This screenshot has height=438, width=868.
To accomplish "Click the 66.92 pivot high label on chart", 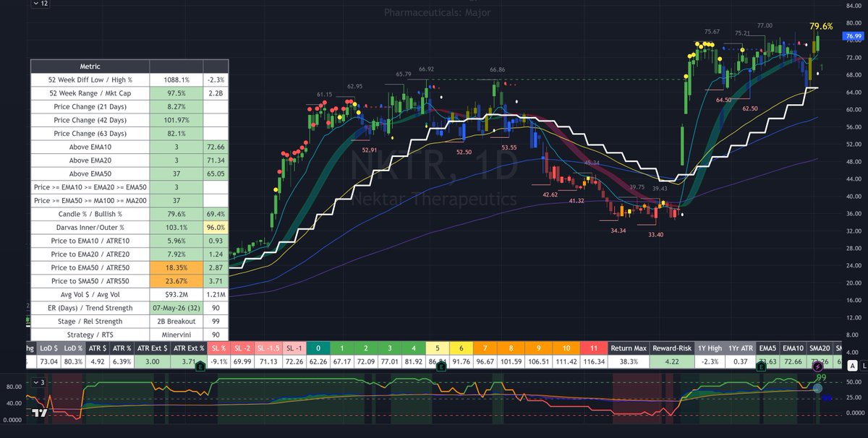I will [x=426, y=69].
